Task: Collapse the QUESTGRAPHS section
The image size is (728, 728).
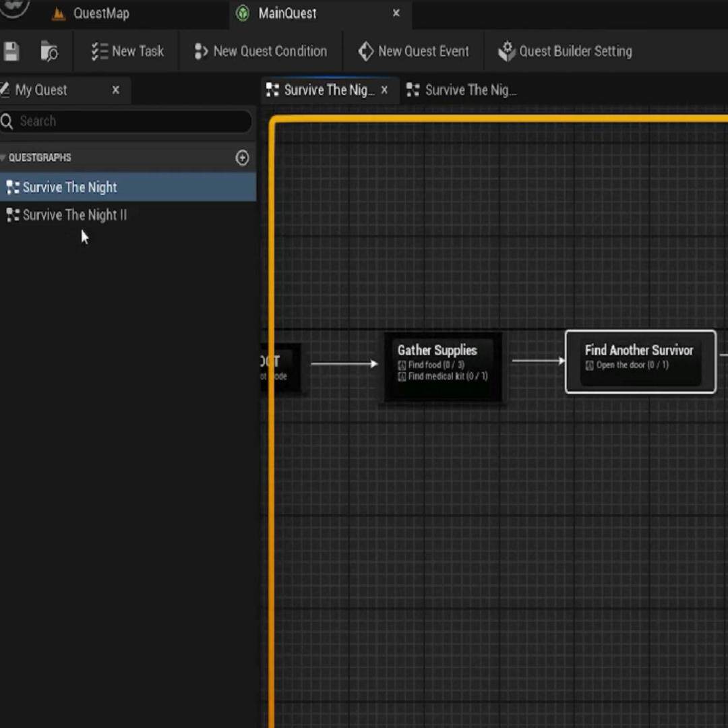Action: click(4, 158)
